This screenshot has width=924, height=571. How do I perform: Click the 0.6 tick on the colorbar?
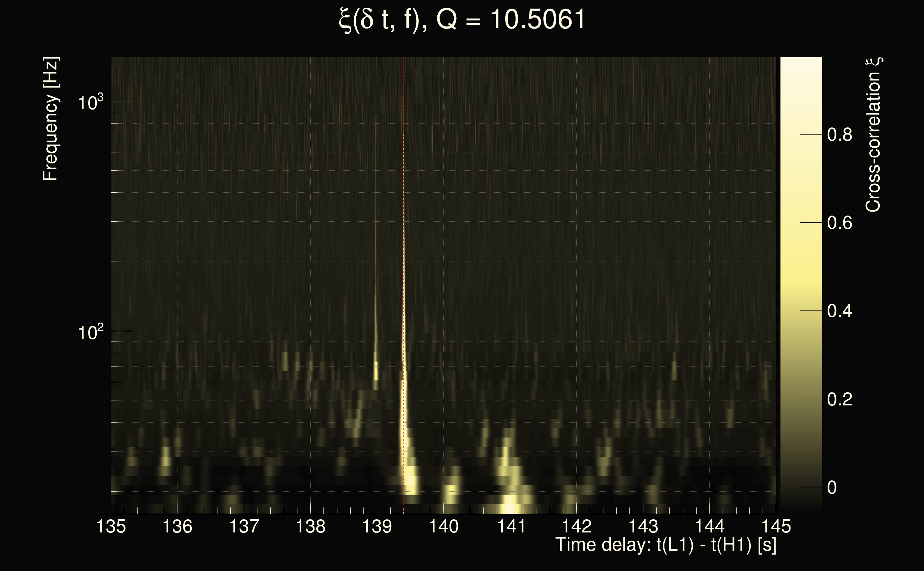click(x=839, y=223)
